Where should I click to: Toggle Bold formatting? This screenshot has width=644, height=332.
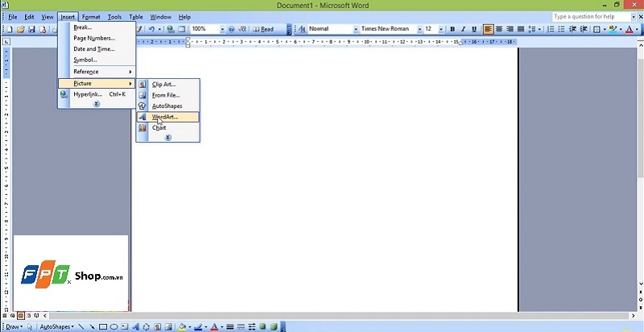(x=452, y=29)
